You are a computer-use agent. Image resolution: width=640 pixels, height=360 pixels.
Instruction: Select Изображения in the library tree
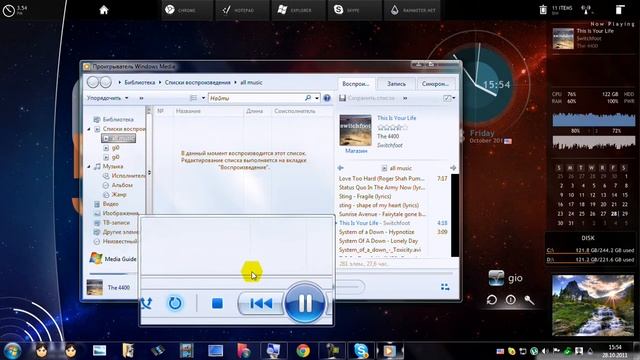120,213
